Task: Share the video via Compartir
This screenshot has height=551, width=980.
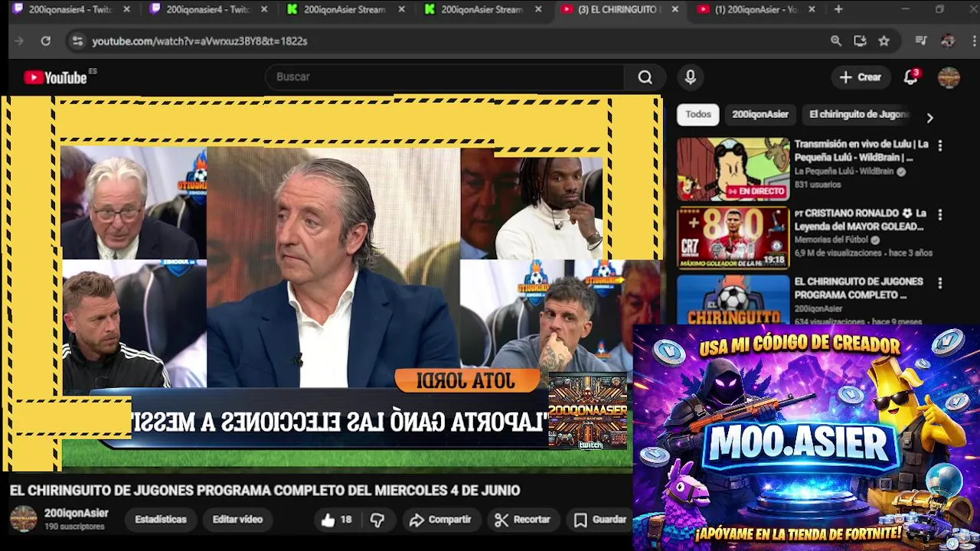Action: coord(440,520)
